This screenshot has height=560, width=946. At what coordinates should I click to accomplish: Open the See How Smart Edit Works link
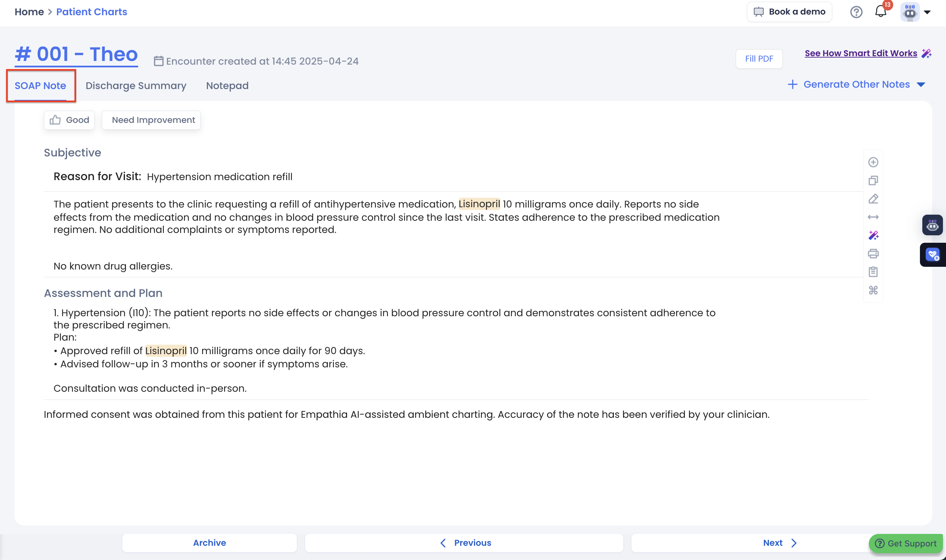860,53
